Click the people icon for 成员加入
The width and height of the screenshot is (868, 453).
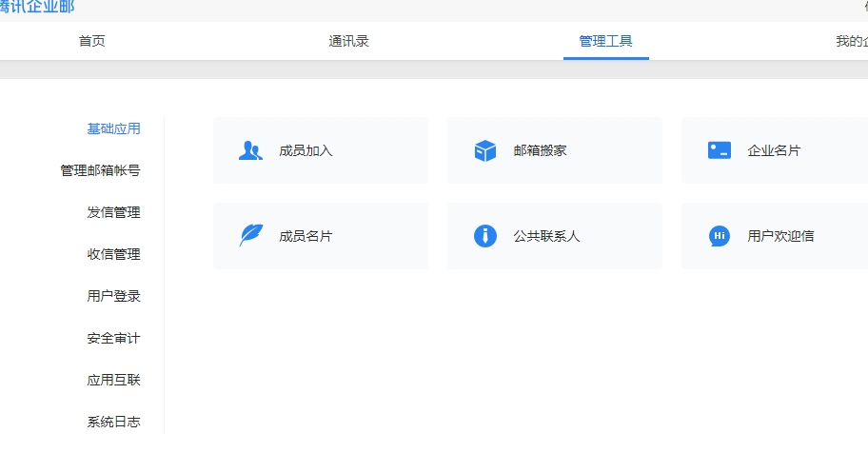[x=250, y=150]
